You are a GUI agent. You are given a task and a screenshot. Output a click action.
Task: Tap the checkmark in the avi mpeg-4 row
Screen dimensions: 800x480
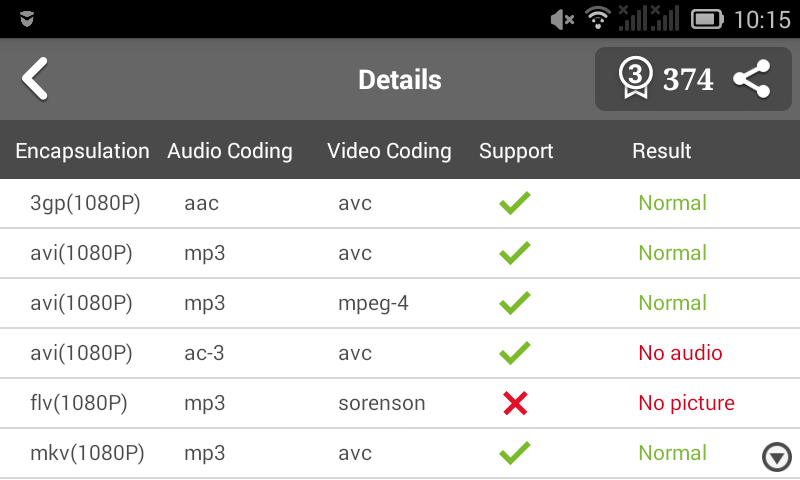pos(514,304)
